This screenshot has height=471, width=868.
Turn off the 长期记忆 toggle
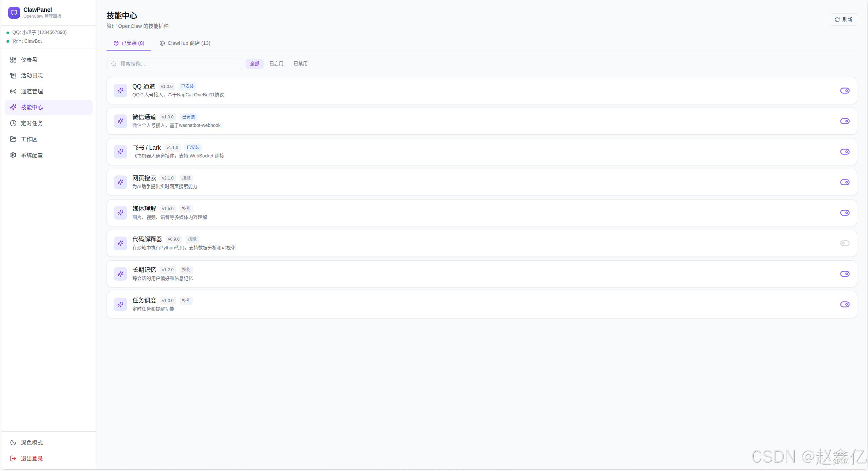pos(845,274)
